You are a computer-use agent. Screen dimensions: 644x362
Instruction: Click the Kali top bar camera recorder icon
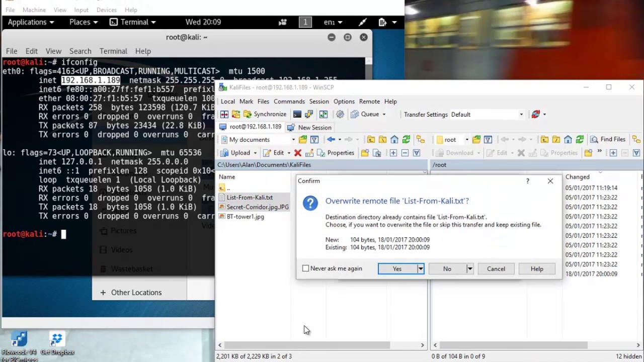coord(283,22)
